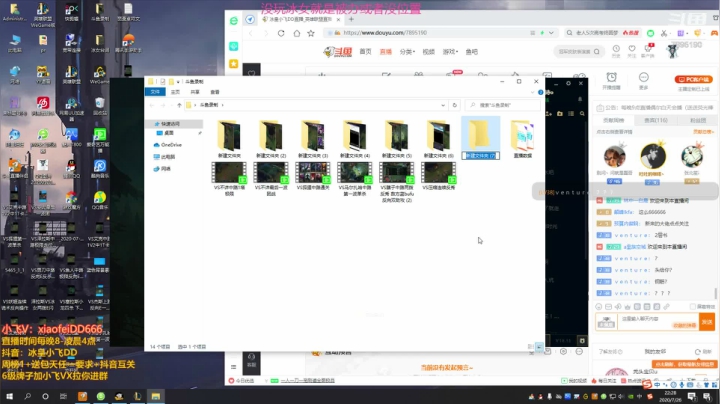Open the 主页 Home ribbon tab
This screenshot has height=404, width=720.
point(175,92)
